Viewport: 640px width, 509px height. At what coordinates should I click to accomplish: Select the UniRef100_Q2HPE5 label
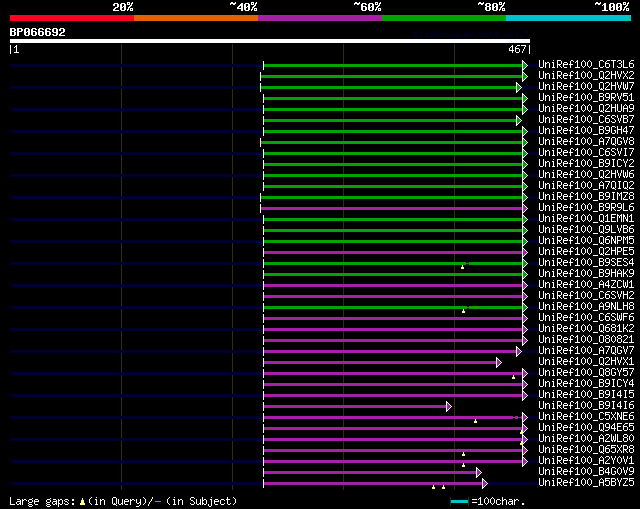click(586, 252)
